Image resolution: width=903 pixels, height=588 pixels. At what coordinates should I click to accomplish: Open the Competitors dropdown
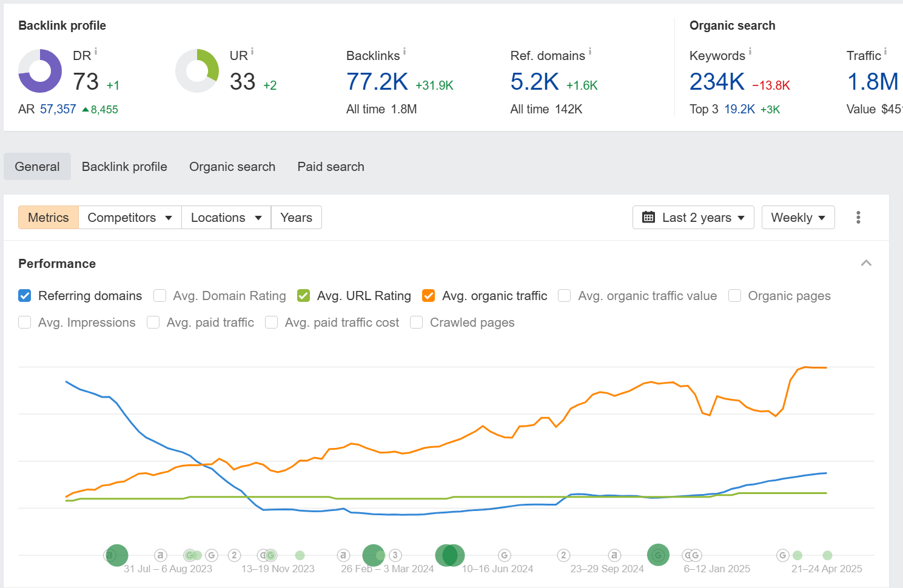130,218
